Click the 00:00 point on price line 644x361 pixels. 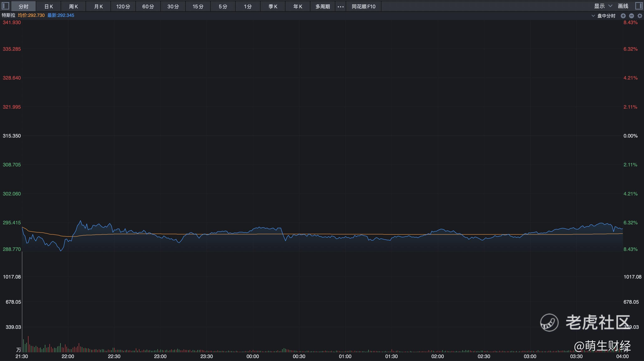tap(253, 229)
